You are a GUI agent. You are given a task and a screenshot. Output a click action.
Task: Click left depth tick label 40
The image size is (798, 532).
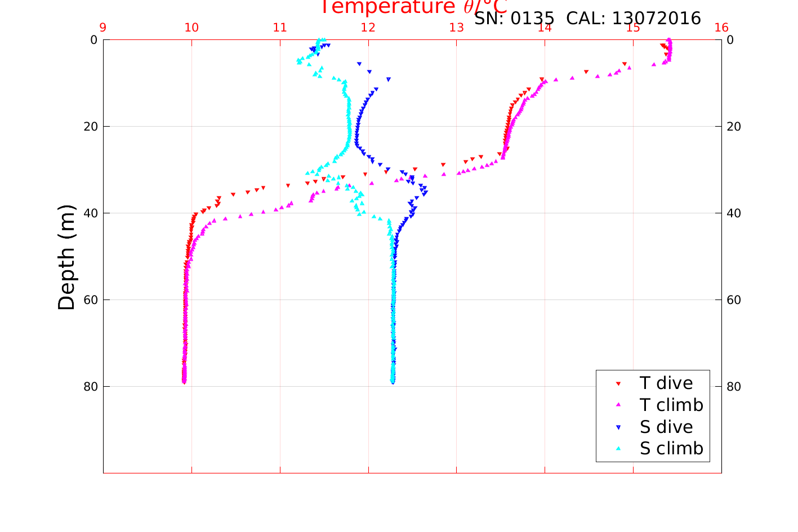(91, 213)
